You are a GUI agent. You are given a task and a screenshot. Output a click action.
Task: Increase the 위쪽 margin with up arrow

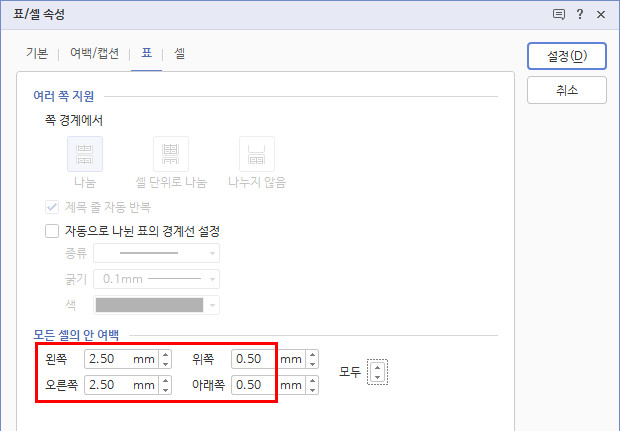pyautogui.click(x=312, y=355)
